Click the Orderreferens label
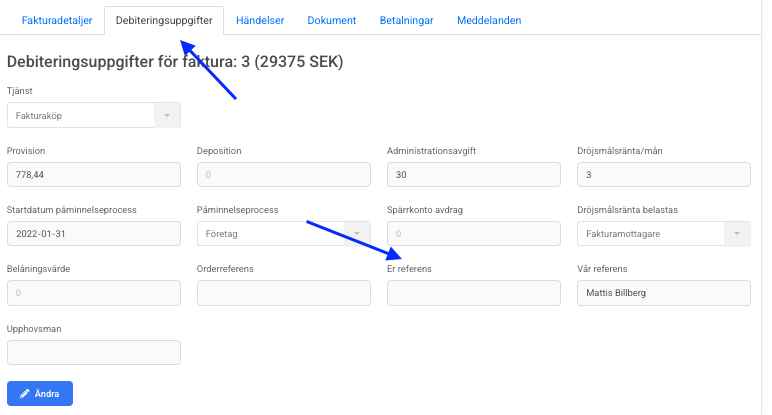This screenshot has height=415, width=772. pos(225,269)
